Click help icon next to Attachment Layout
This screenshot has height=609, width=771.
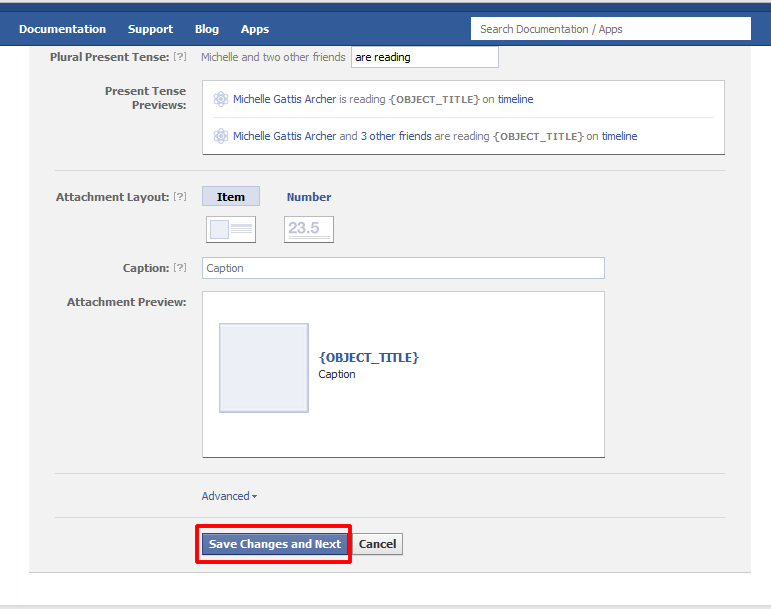tap(180, 197)
